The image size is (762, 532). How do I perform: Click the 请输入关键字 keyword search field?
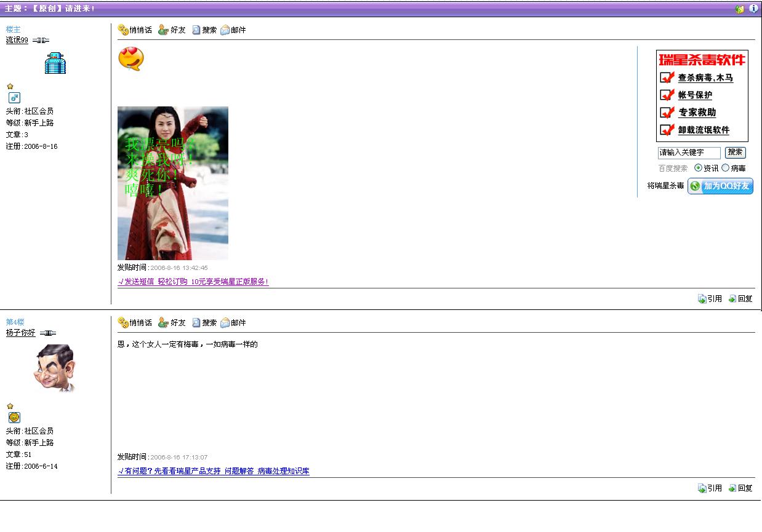coord(689,153)
